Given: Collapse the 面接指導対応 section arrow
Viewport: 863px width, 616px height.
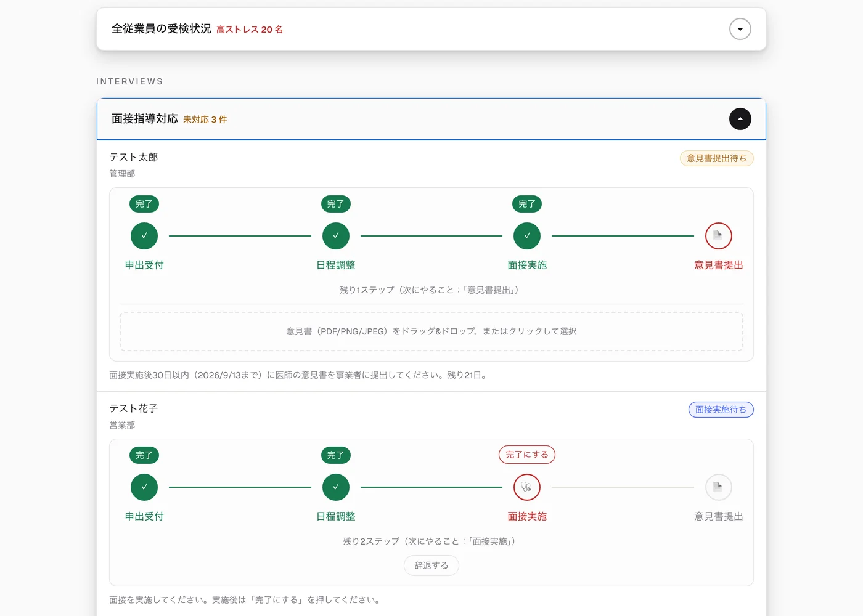Looking at the screenshot, I should (740, 119).
